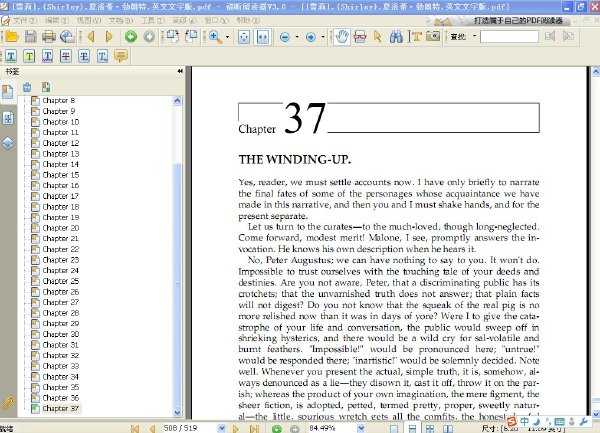Switch to the layers sidebar tab
The height and width of the screenshot is (433, 600).
click(8, 143)
